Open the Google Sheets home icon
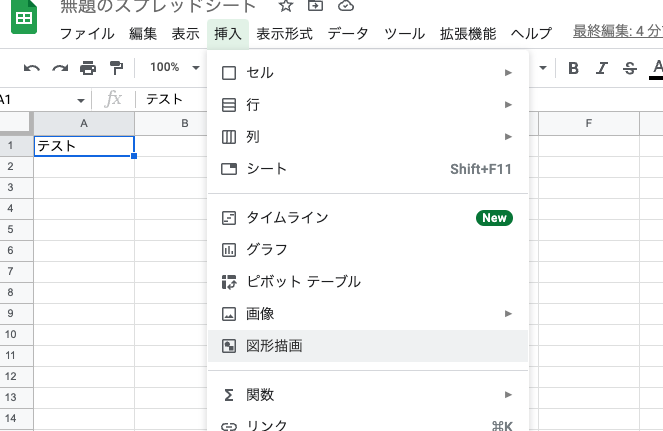Image resolution: width=663 pixels, height=431 pixels. tap(23, 17)
